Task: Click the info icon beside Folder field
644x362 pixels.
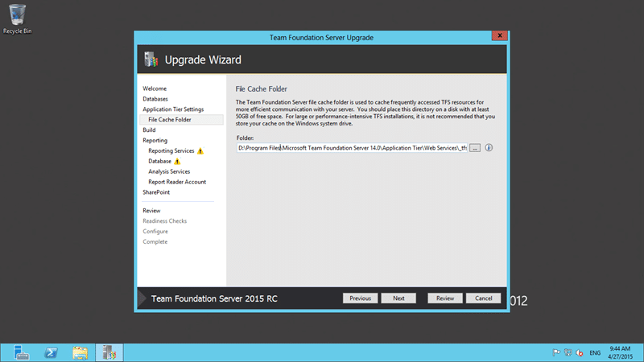Action: pos(489,148)
